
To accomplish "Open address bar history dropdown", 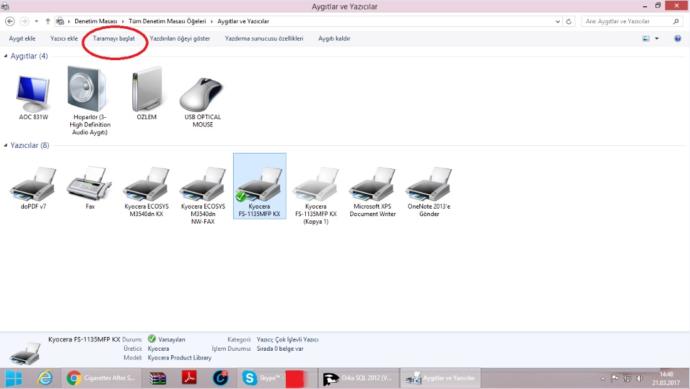I will 558,21.
